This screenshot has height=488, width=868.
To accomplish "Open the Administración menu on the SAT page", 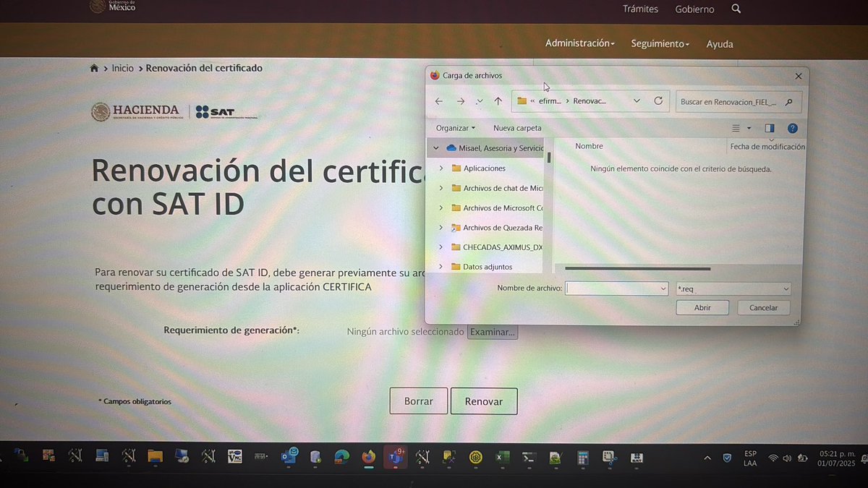I will pyautogui.click(x=579, y=43).
